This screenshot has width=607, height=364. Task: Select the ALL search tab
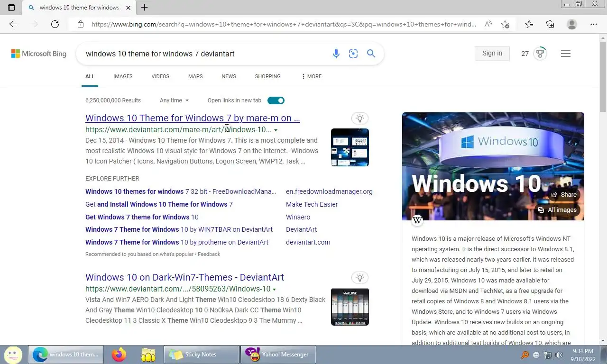pos(90,76)
